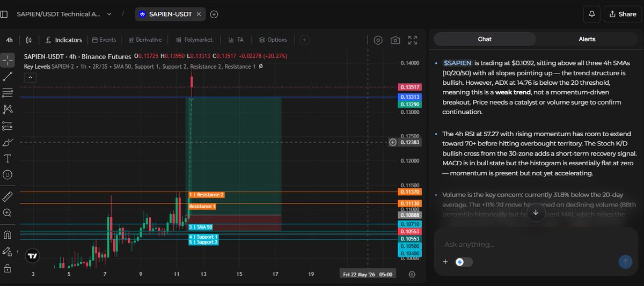Click the SAPIEN-USDT 4h Binance Futures title
The image size is (644, 286).
tap(77, 56)
